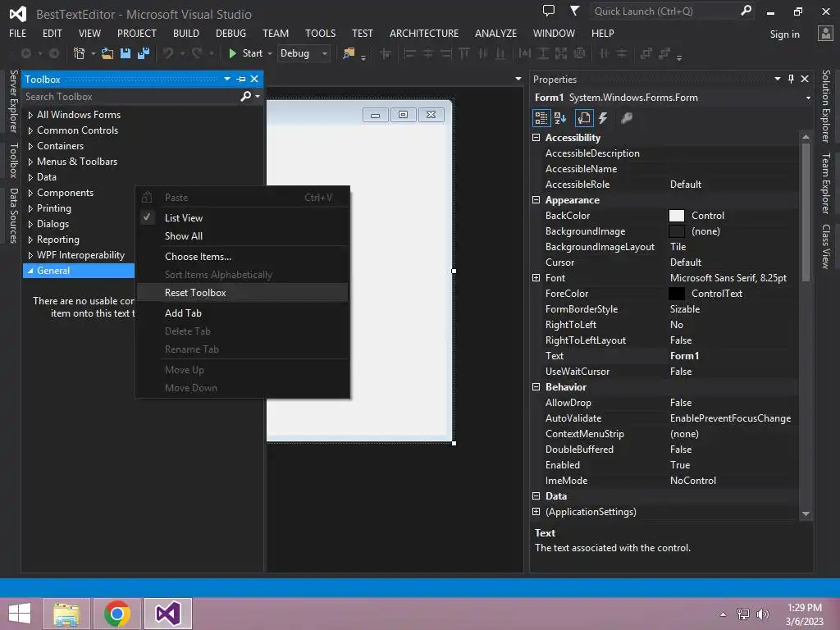Click the Properties page icon in Properties panel
This screenshot has width=840, height=630.
point(584,118)
